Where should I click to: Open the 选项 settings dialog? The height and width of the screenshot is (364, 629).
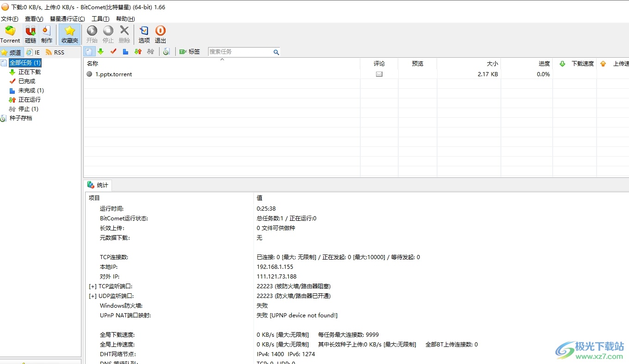(x=144, y=35)
